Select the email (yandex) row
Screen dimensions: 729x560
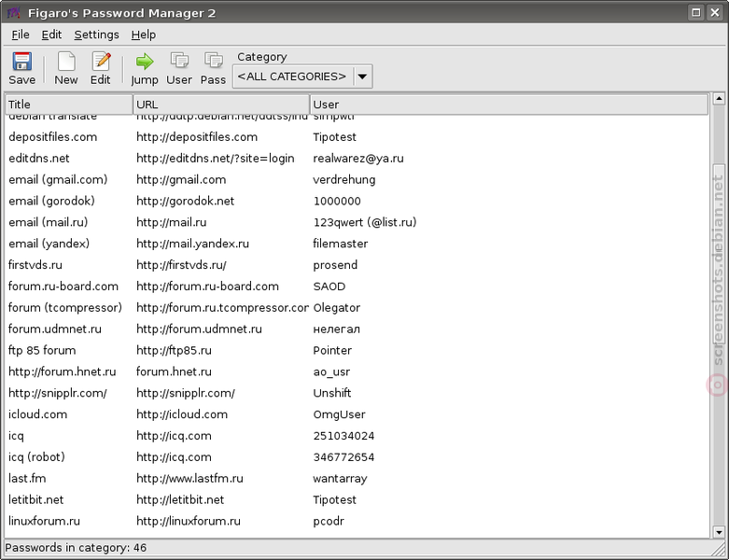click(x=357, y=244)
